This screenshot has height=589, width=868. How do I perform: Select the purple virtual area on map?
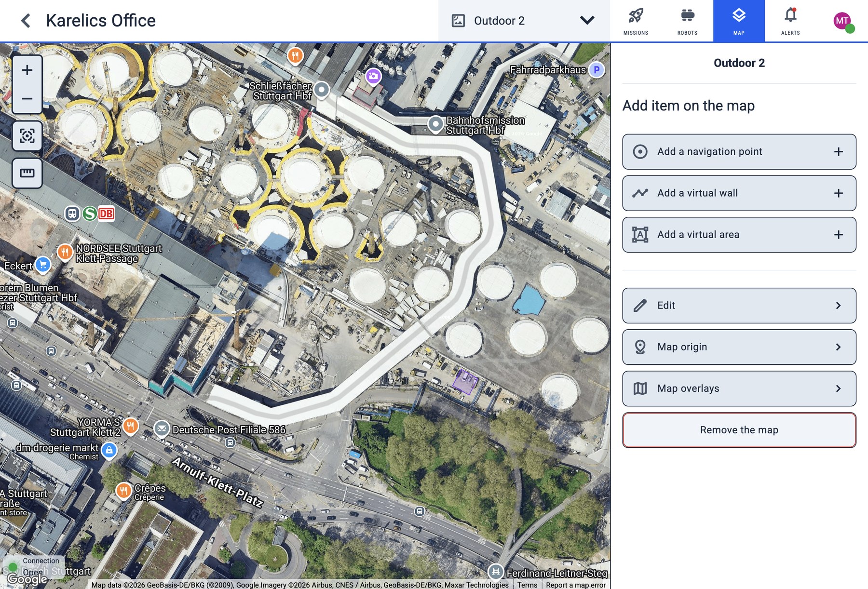[x=465, y=382]
